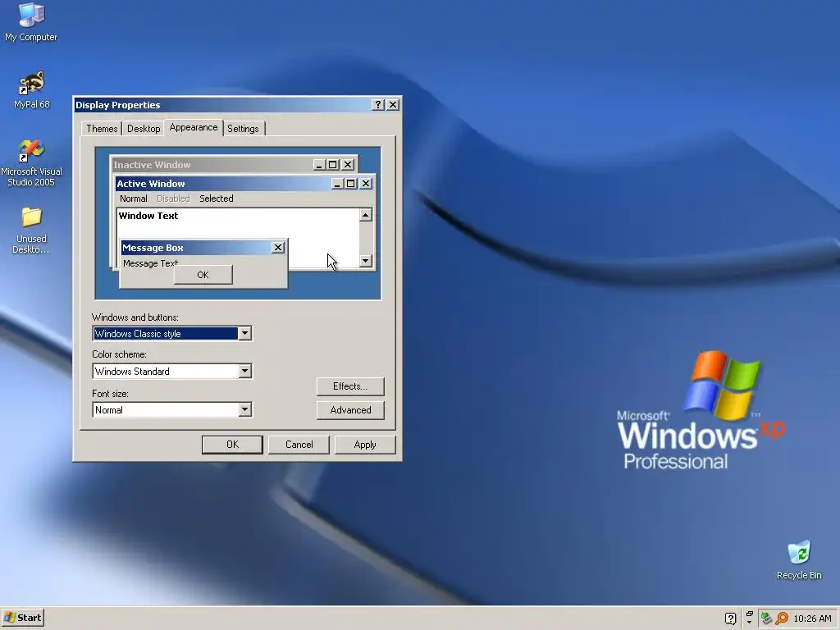The height and width of the screenshot is (630, 840).
Task: Click the Safely Remove Hardware tray icon
Action: coord(767,619)
